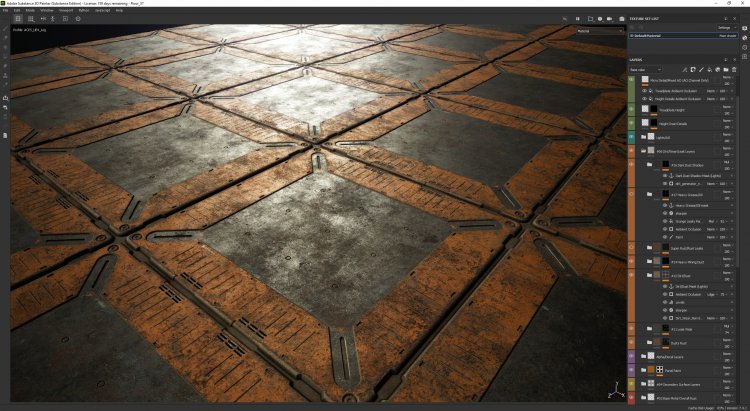Hide the Lights folder layer
Screen dimensions: 750x411
coord(631,136)
